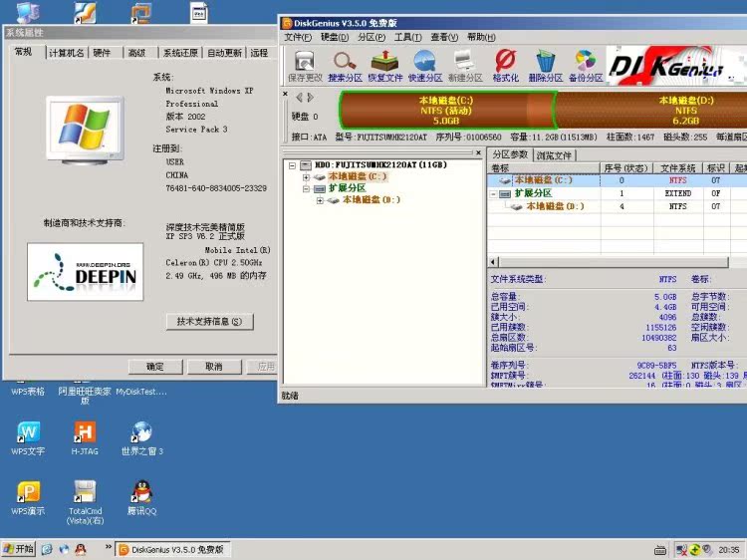Viewport: 747px width, 560px height.
Task: Click left arrow of partition table scrollbar
Action: coord(494,262)
